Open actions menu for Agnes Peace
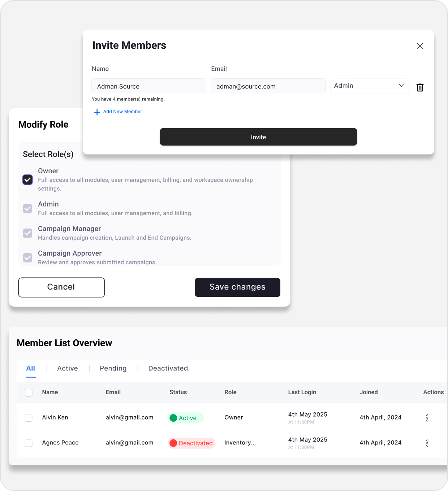Viewport: 448px width, 491px height. click(427, 443)
